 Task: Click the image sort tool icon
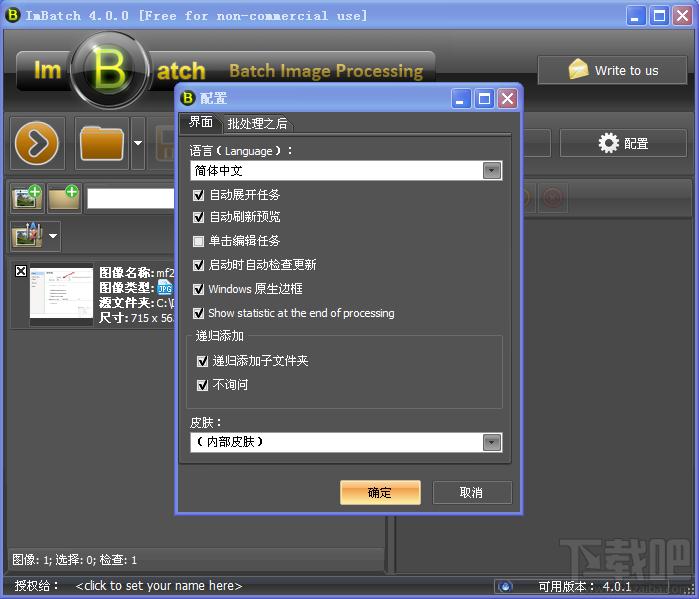click(28, 236)
